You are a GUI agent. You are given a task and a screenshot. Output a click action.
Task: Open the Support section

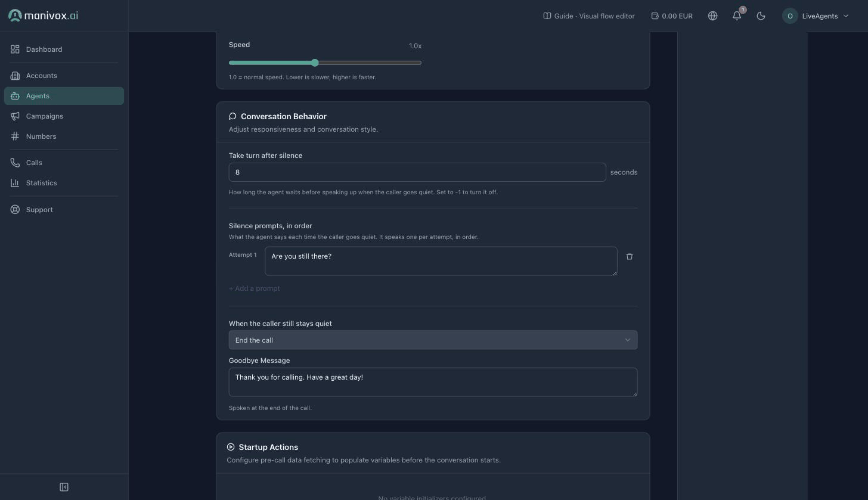(64, 210)
